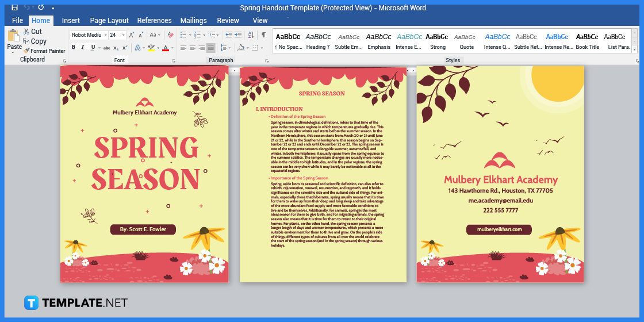Click the Spring Season cover page
644x322 pixels.
144,174
